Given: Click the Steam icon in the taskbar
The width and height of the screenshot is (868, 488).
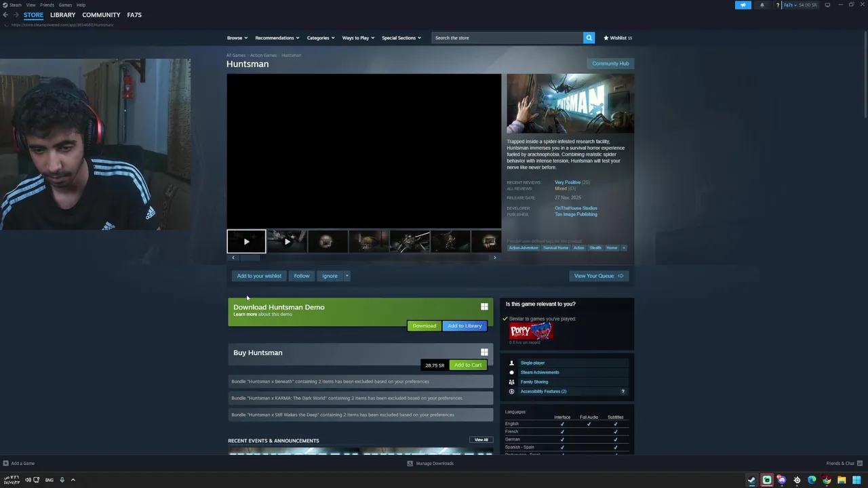Looking at the screenshot, I should [x=751, y=480].
